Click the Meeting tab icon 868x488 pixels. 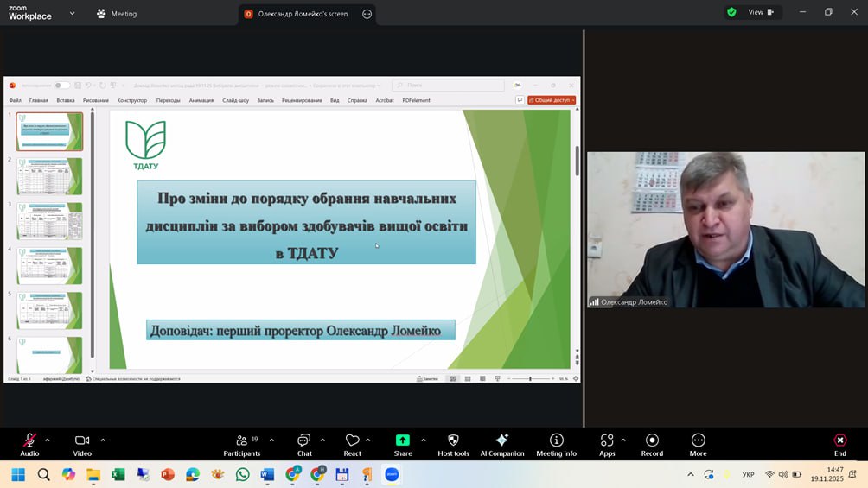point(101,14)
